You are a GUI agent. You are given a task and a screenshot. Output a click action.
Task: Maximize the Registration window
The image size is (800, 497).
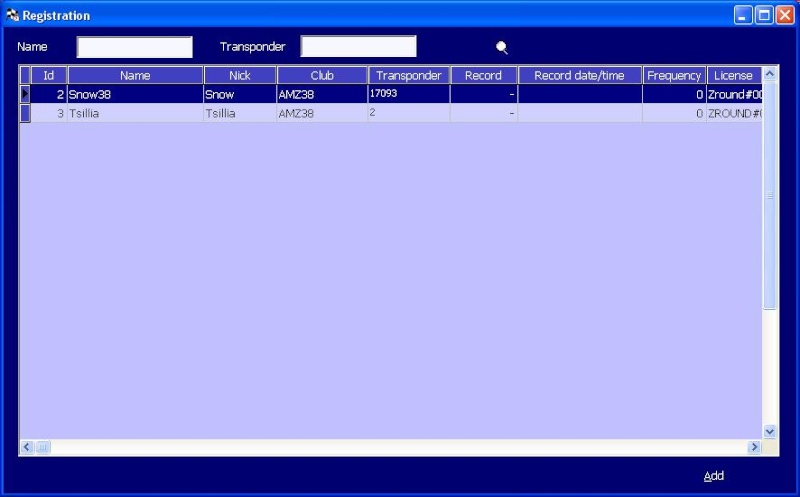pos(764,15)
